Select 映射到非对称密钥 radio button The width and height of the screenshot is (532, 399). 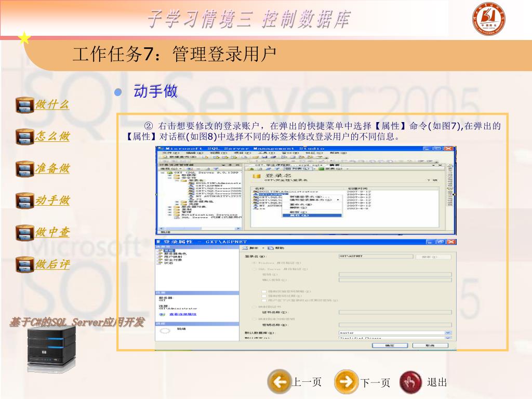pos(254,319)
